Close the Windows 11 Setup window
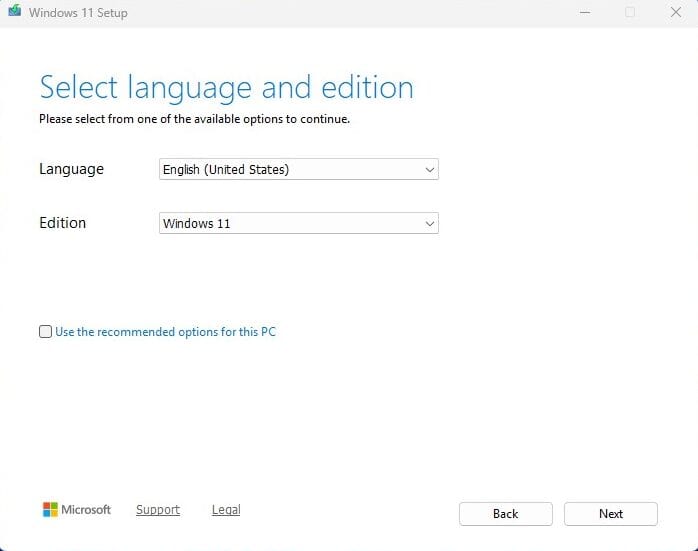The image size is (698, 551). 675,13
